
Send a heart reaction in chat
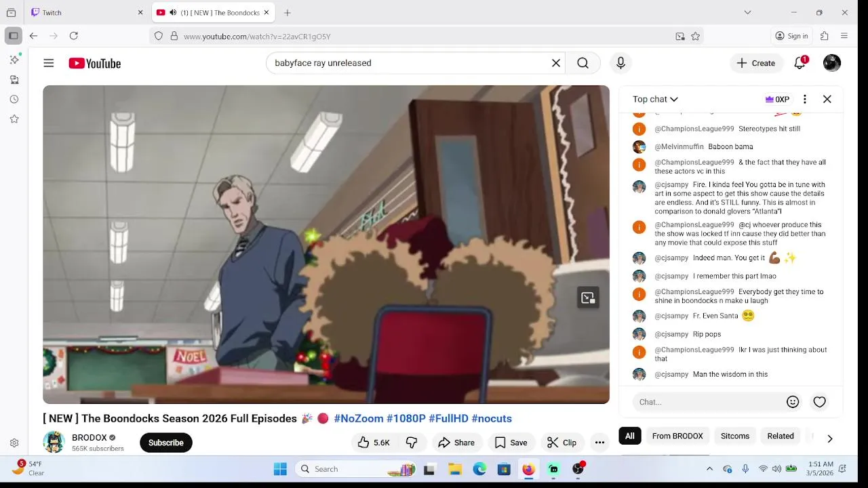tap(820, 402)
